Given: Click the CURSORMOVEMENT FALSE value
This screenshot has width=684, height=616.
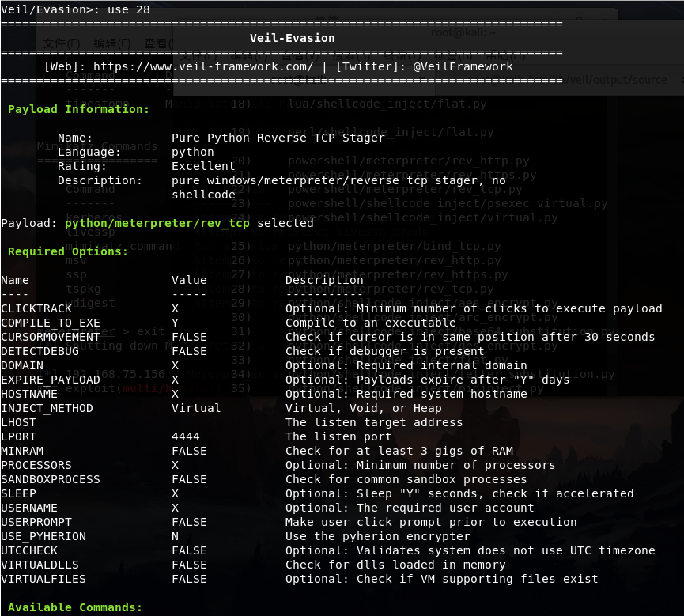Looking at the screenshot, I should click(189, 337).
